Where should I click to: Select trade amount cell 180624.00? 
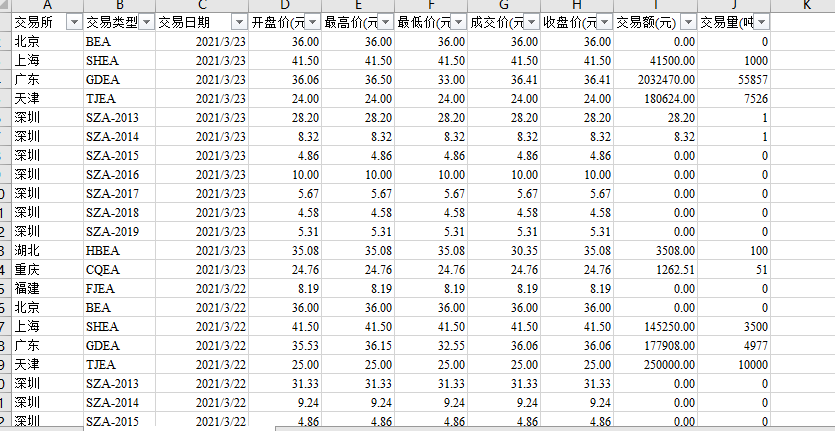[656, 99]
